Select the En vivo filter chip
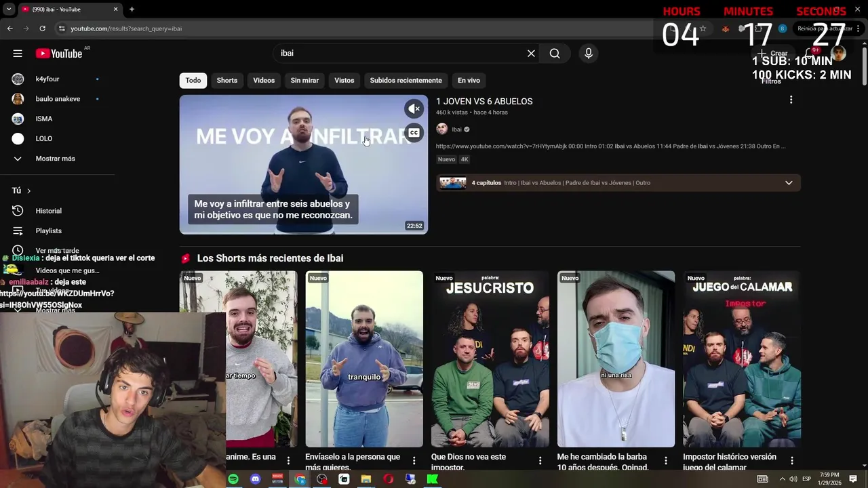Image resolution: width=868 pixels, height=488 pixels. coord(469,81)
